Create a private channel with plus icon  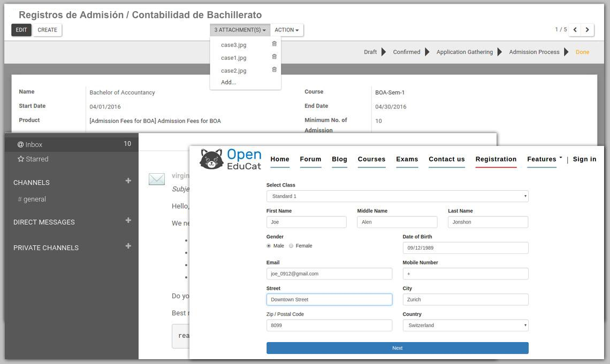click(x=128, y=246)
